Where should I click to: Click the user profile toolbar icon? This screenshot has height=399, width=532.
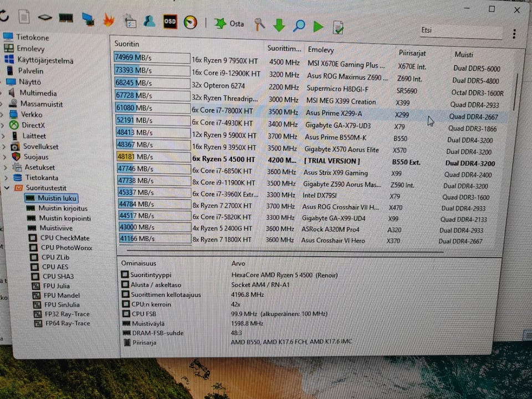[149, 21]
